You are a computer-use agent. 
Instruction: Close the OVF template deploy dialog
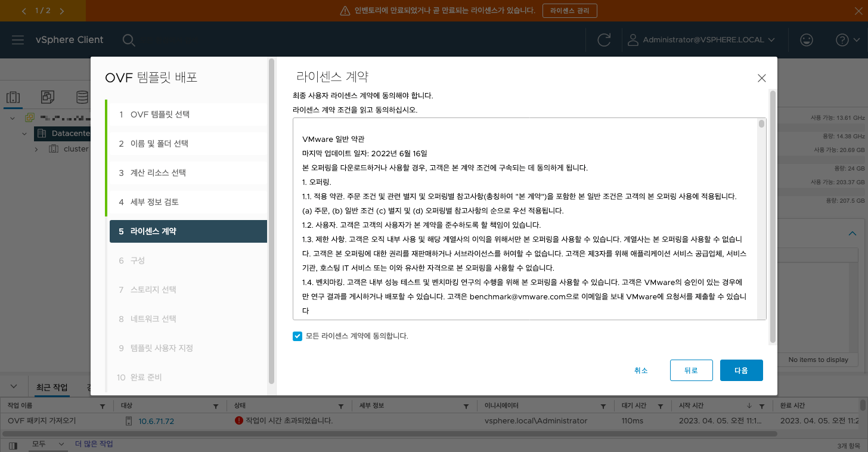click(x=761, y=78)
